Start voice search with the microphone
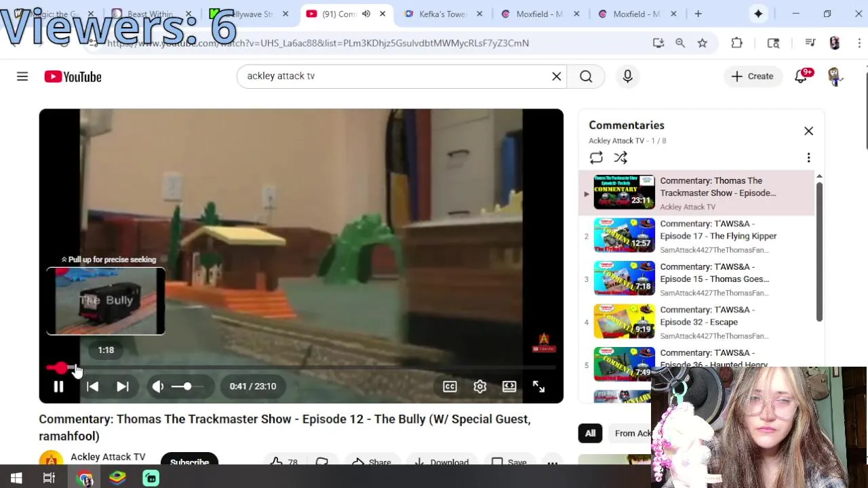The width and height of the screenshot is (868, 488). click(x=627, y=77)
